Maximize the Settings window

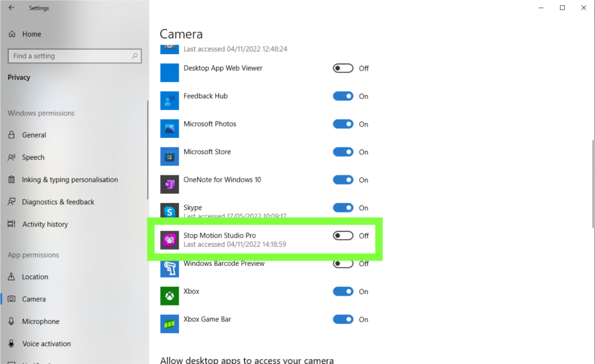click(x=562, y=8)
